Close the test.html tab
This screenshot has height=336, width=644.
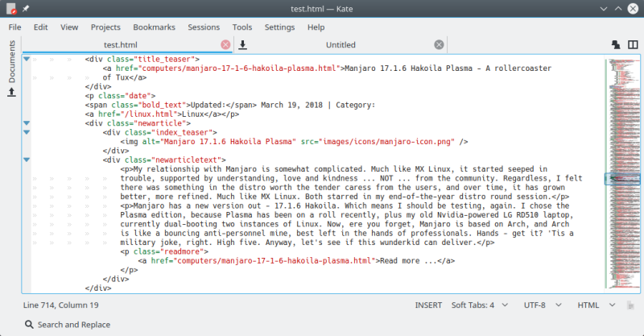(x=225, y=44)
